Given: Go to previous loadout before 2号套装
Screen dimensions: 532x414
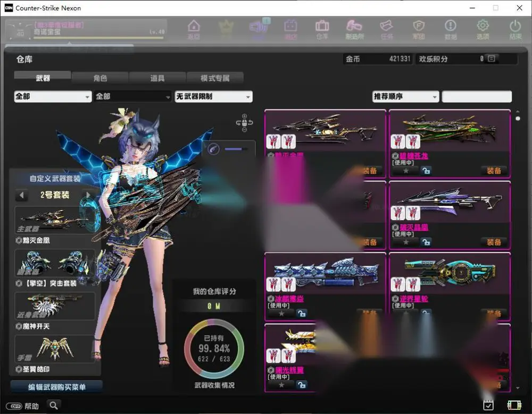Looking at the screenshot, I should [22, 195].
